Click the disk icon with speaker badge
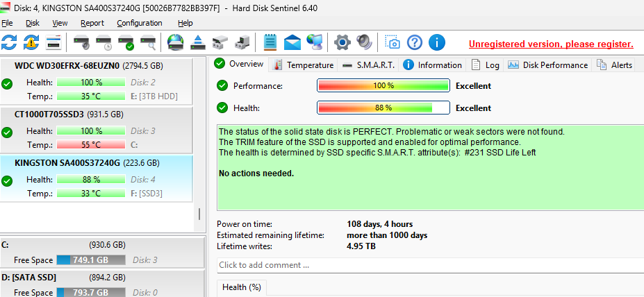Screen dimensions: 644x297 (81, 42)
